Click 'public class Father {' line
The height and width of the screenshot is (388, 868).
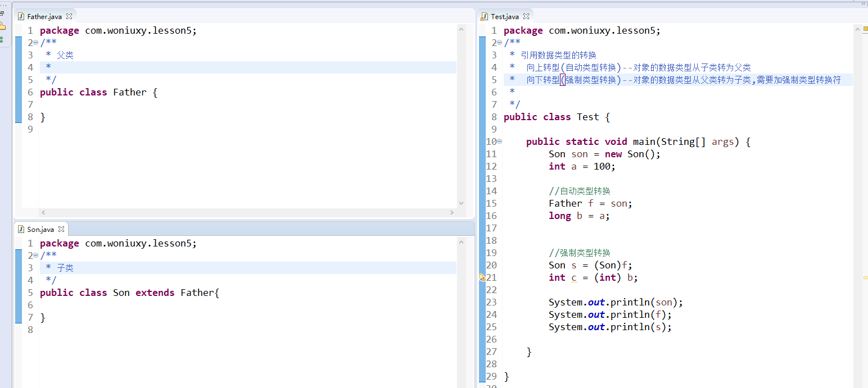click(x=99, y=92)
